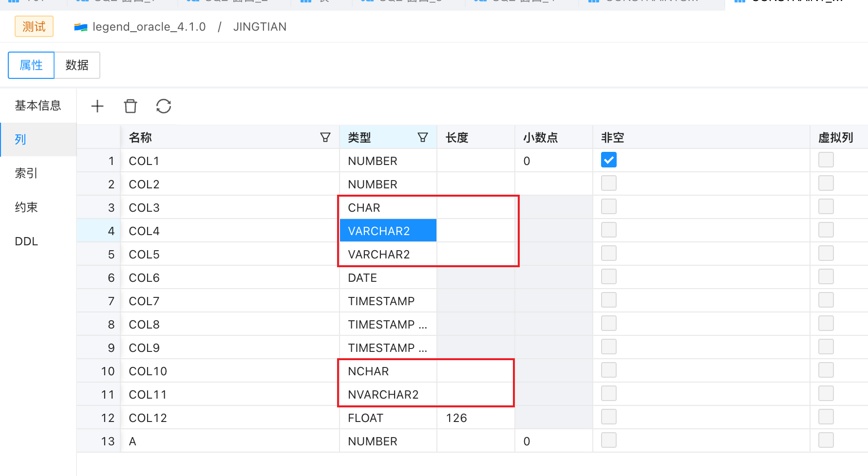Click the JINGTIAN breadcrumb link
This screenshot has height=476, width=868.
click(260, 27)
